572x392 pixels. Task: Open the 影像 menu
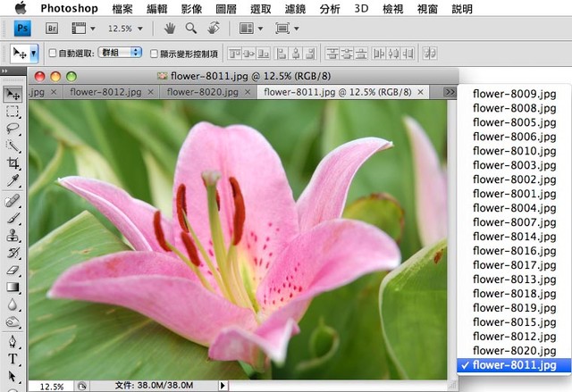[x=191, y=8]
